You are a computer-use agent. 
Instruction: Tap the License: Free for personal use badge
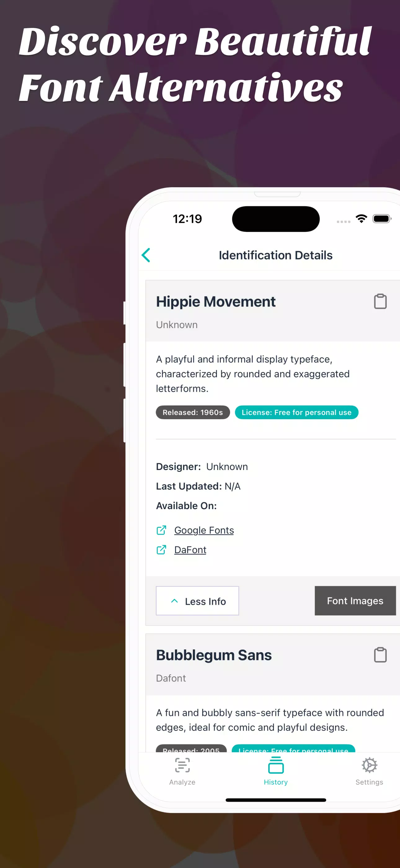click(296, 413)
